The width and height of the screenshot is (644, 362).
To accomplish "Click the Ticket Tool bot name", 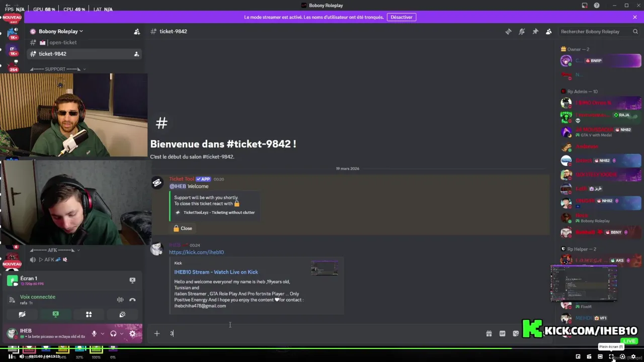I will pos(181,179).
